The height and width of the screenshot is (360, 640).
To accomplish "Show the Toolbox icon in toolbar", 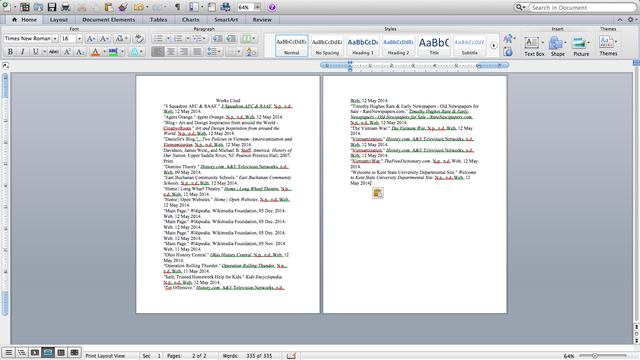I will tap(211, 7).
